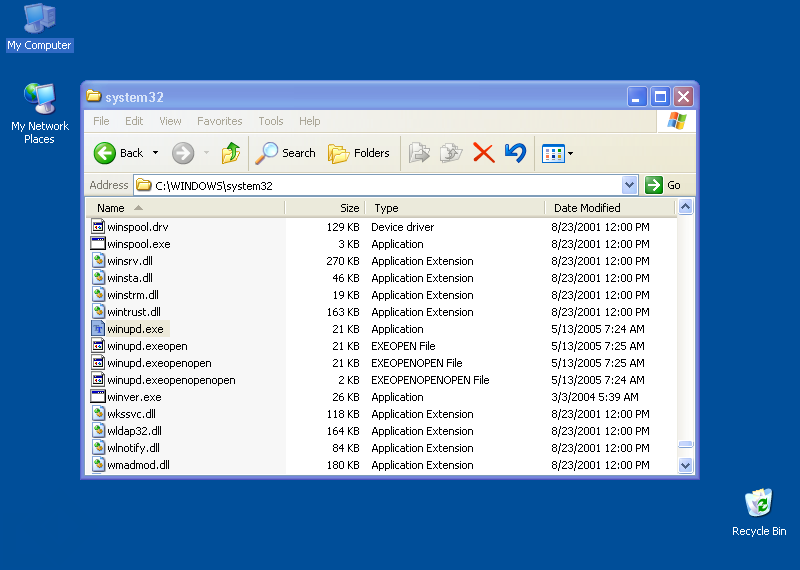The height and width of the screenshot is (570, 800).
Task: Open the View menu
Action: click(170, 121)
